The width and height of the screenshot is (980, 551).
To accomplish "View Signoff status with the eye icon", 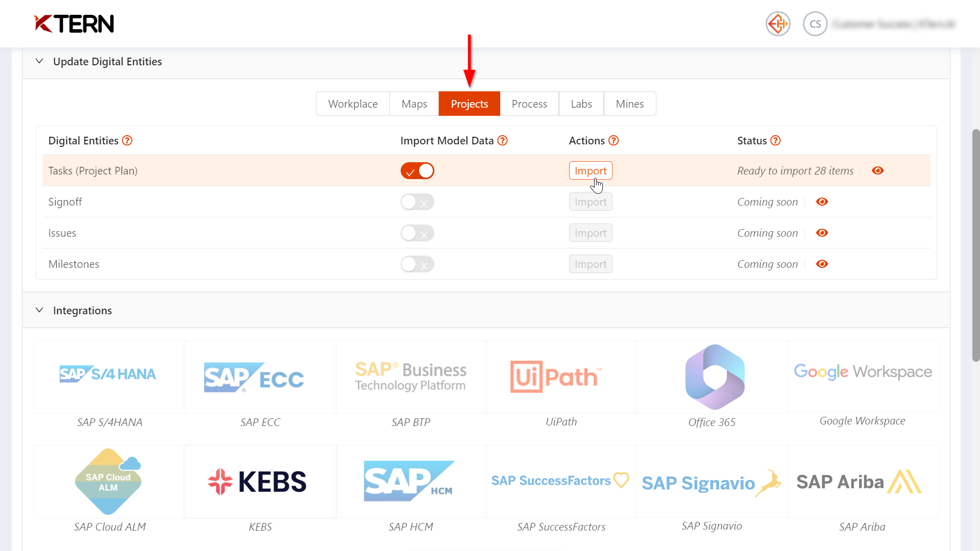I will [822, 202].
